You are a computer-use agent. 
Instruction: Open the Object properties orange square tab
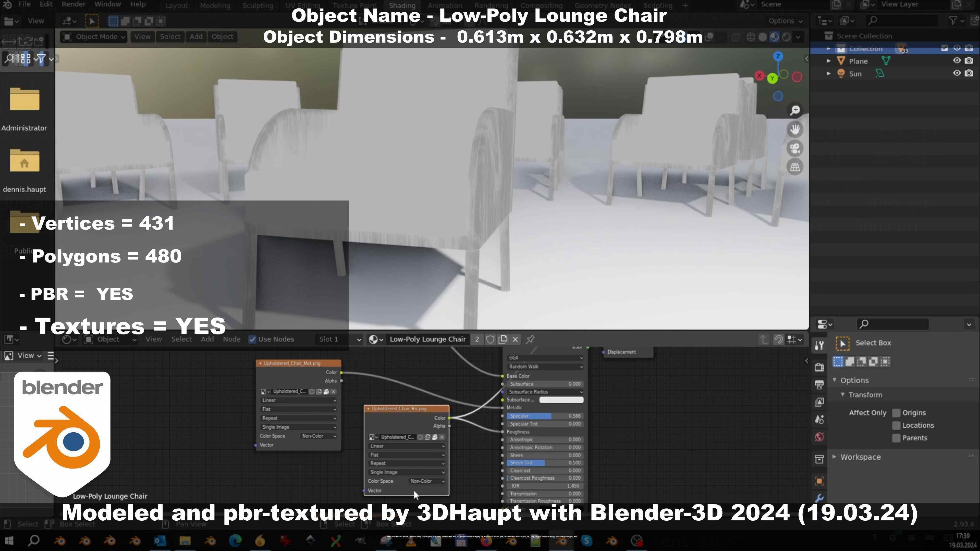pos(819,481)
